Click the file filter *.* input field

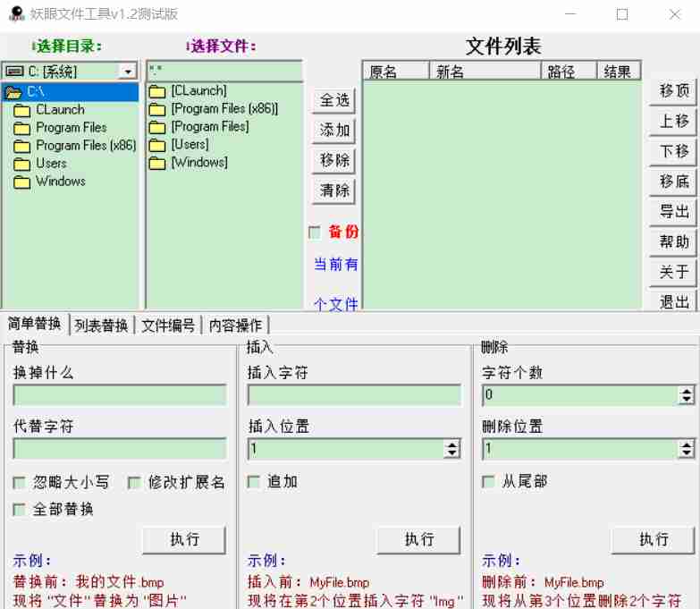pos(225,71)
